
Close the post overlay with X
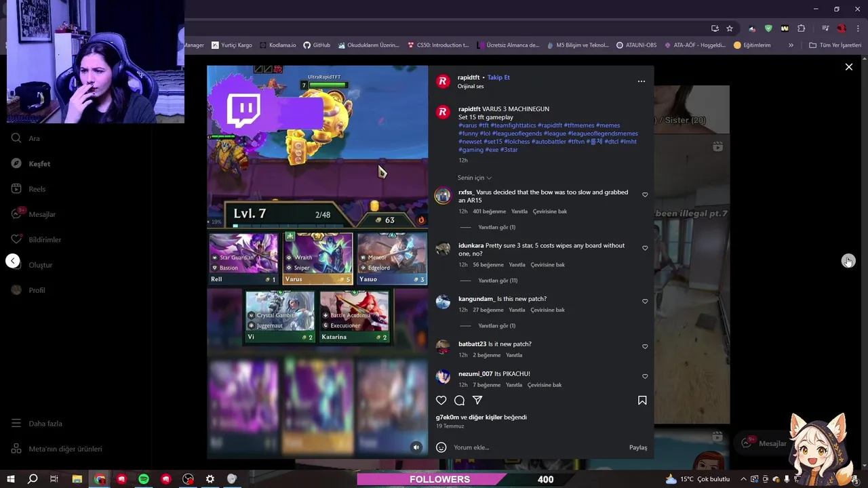click(848, 67)
